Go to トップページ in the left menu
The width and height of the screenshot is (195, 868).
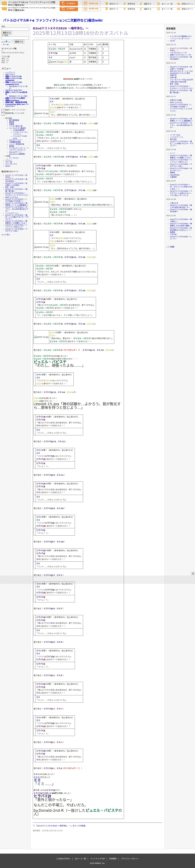[x=10, y=72]
